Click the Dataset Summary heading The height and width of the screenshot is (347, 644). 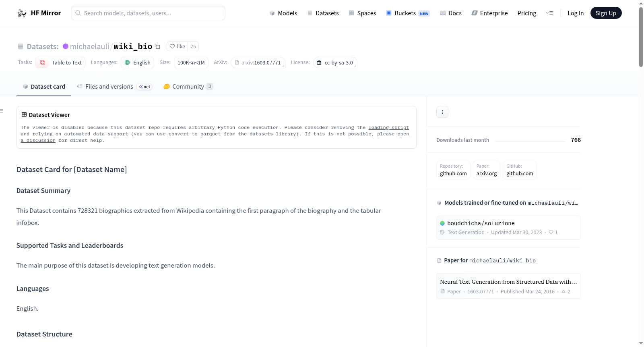43,191
